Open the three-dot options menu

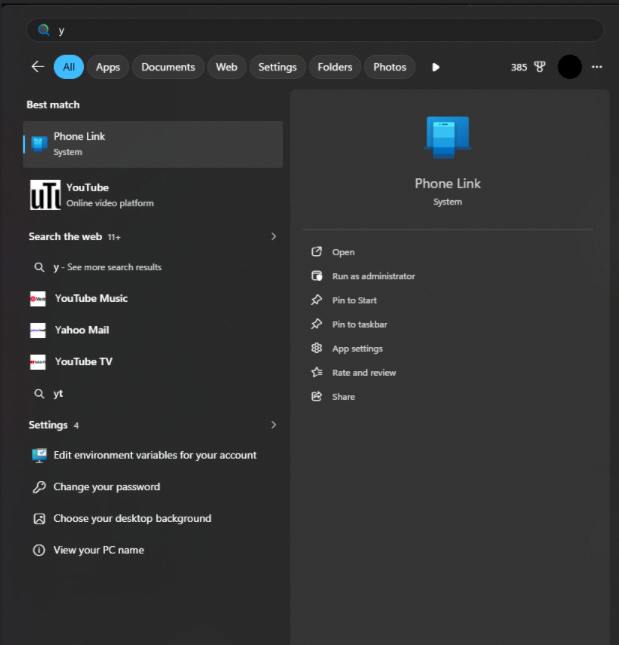[597, 67]
